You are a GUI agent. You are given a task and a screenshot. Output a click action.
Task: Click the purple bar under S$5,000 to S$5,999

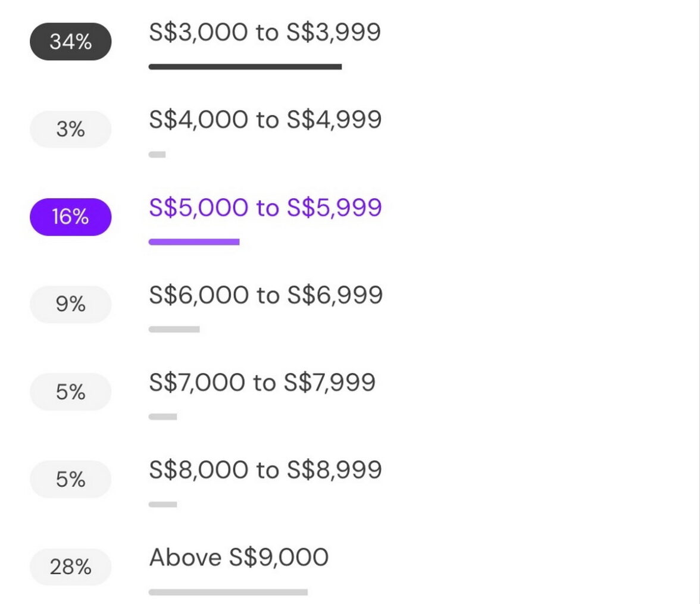click(194, 242)
